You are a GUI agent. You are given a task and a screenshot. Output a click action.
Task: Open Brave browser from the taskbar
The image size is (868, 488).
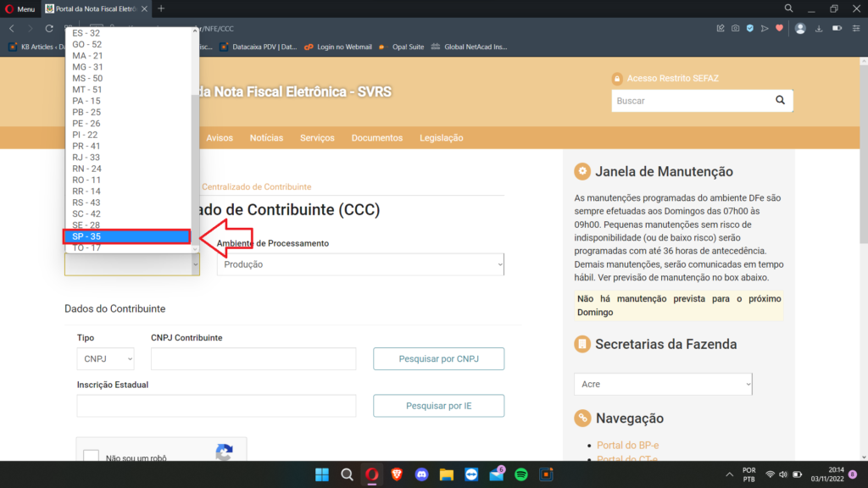[x=397, y=474]
